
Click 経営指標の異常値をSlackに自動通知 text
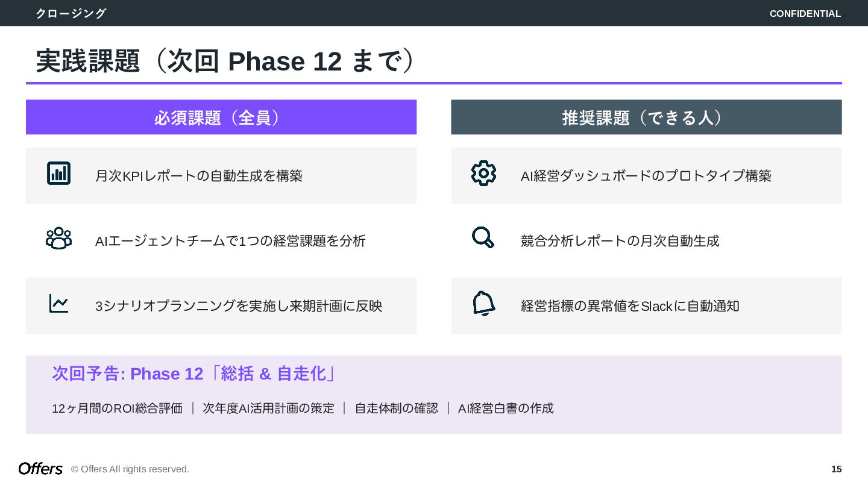(630, 306)
